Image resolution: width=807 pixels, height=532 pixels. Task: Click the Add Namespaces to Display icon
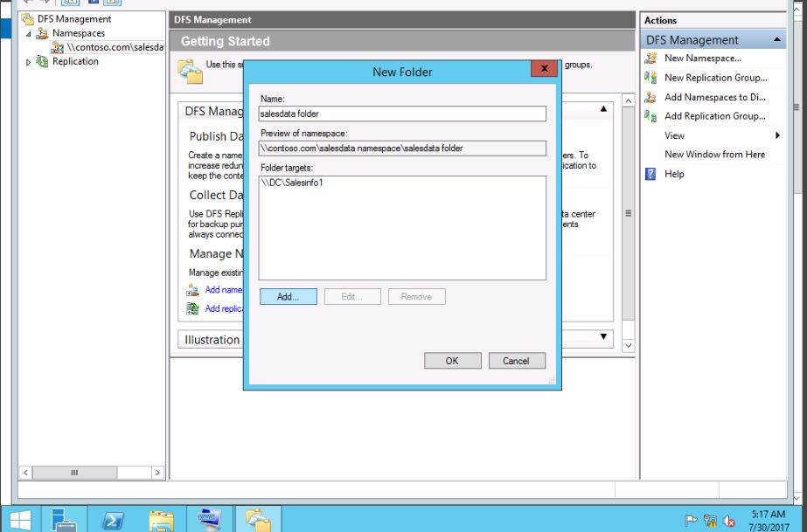tap(650, 97)
